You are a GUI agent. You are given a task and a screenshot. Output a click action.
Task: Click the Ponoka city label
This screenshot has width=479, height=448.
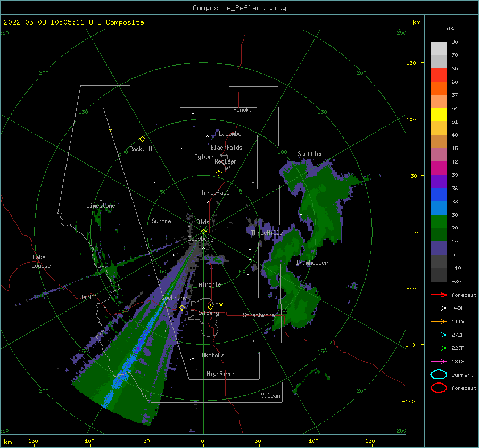[x=243, y=110]
